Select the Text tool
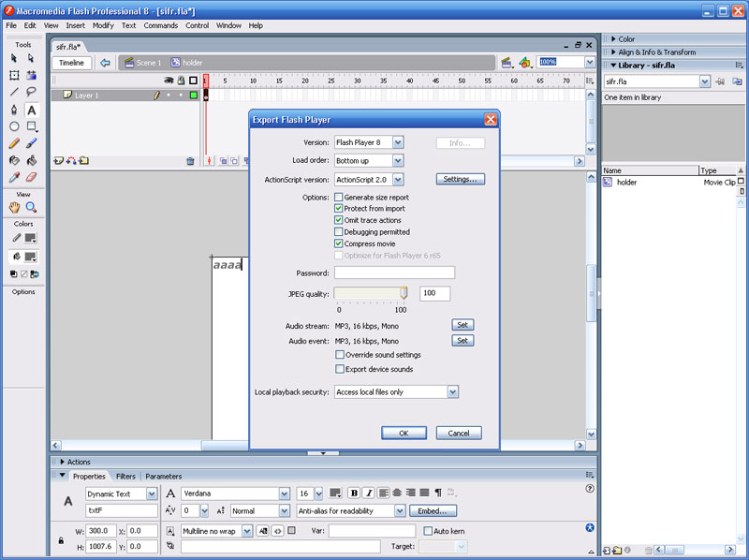 [31, 110]
